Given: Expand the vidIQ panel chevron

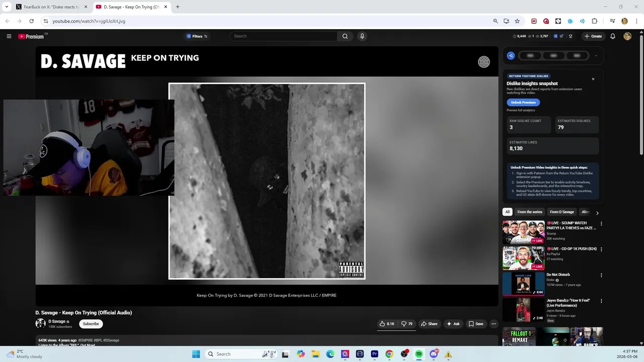Looking at the screenshot, I should pos(596,56).
